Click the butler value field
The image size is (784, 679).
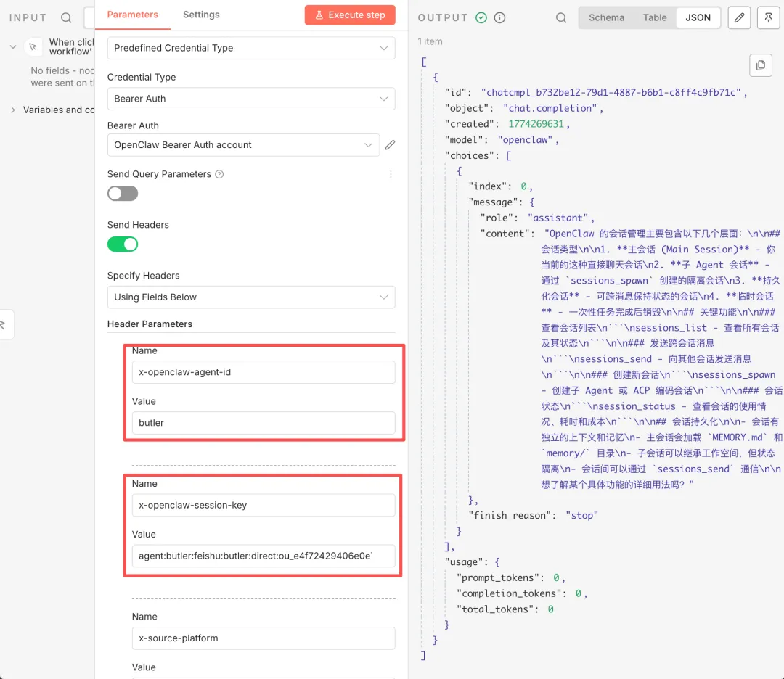[264, 423]
